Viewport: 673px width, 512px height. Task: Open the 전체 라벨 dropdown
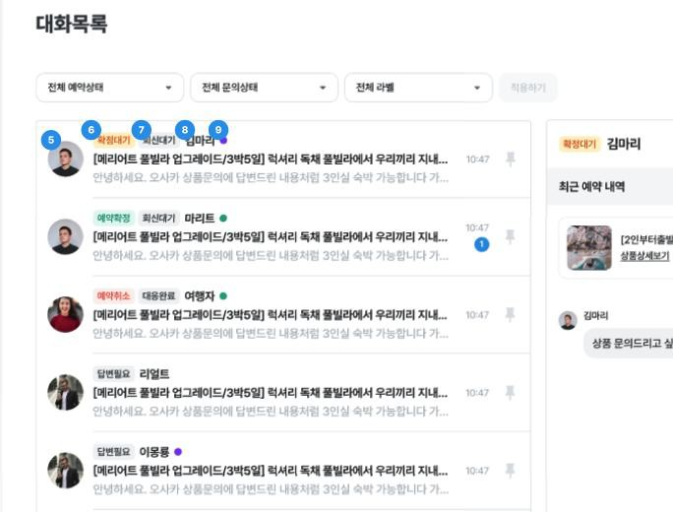click(x=418, y=88)
